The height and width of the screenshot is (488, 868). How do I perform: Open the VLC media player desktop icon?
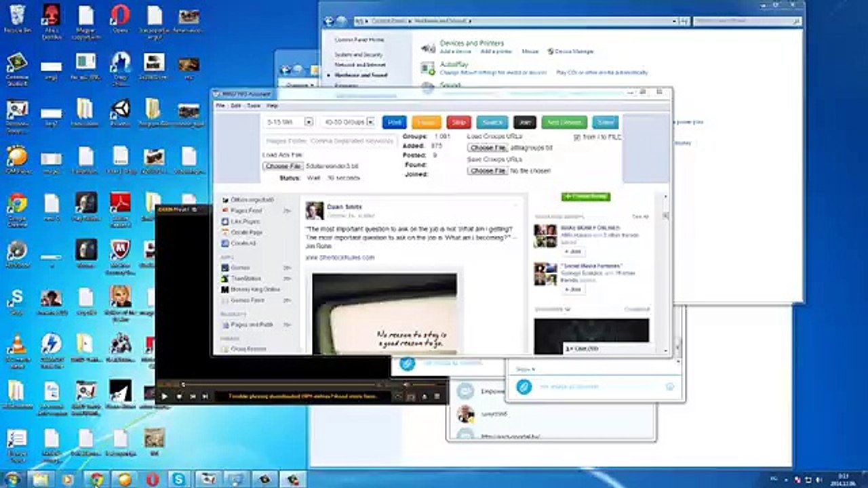[17, 352]
